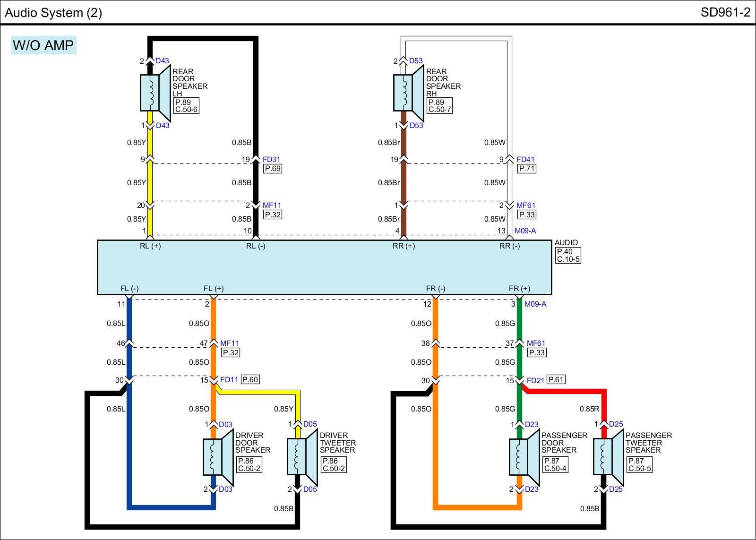Click the Passenger Door Speaker symbol
The height and width of the screenshot is (540, 756).
pos(524,457)
